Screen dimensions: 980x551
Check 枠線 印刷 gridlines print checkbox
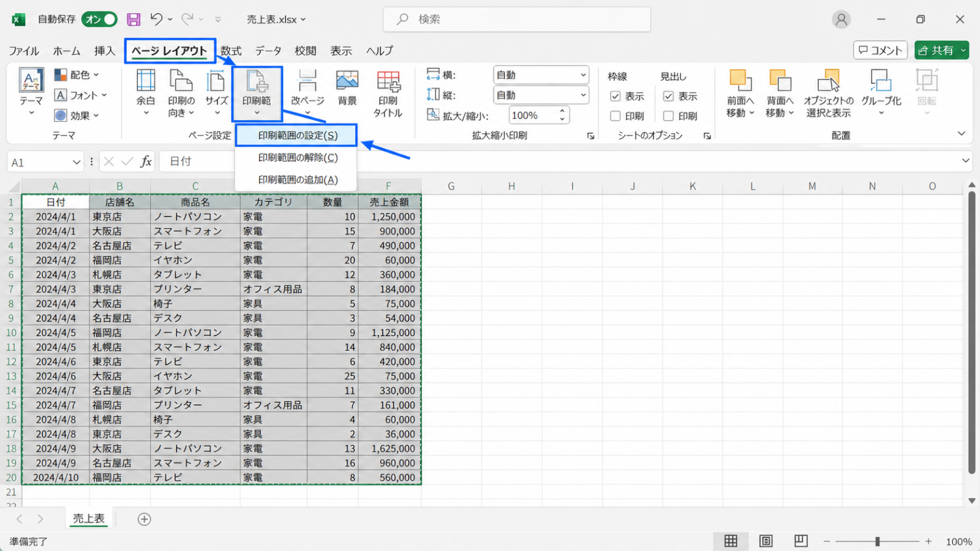tap(616, 116)
